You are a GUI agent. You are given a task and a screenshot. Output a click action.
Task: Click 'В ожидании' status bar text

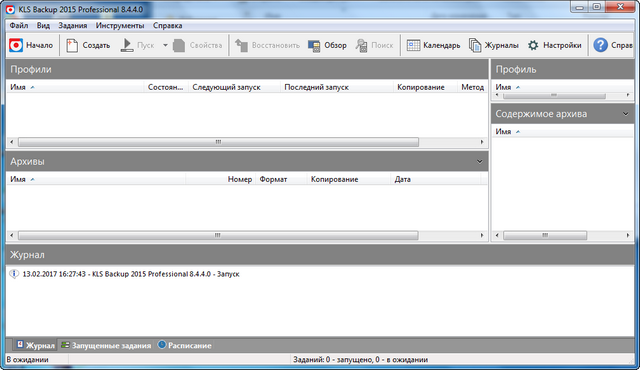click(27, 360)
